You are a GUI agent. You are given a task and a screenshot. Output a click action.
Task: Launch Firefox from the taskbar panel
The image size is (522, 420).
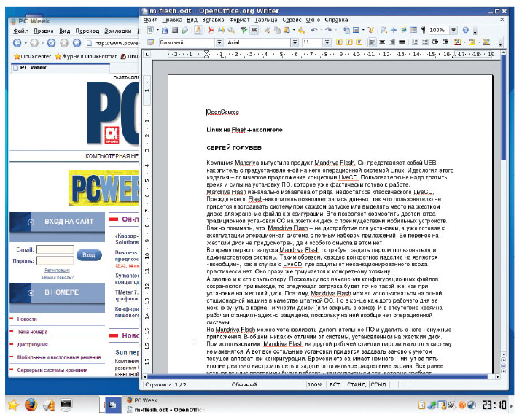[31, 405]
